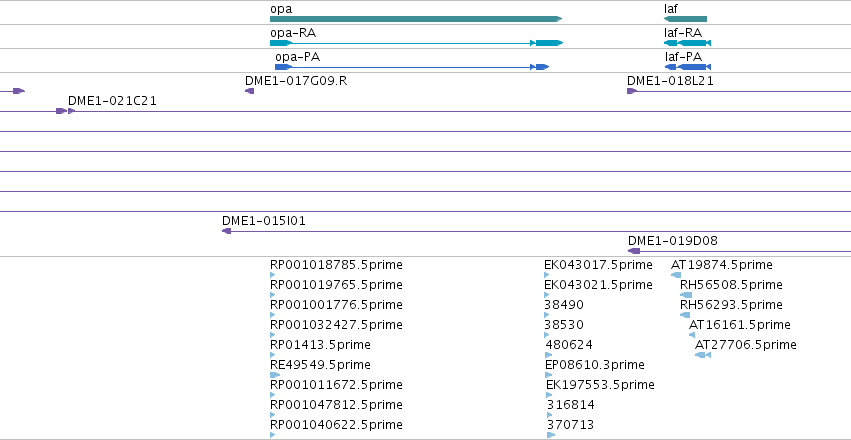Image resolution: width=851 pixels, height=440 pixels.
Task: Click the DME1-018L21 clone start marker
Action: tap(631, 91)
